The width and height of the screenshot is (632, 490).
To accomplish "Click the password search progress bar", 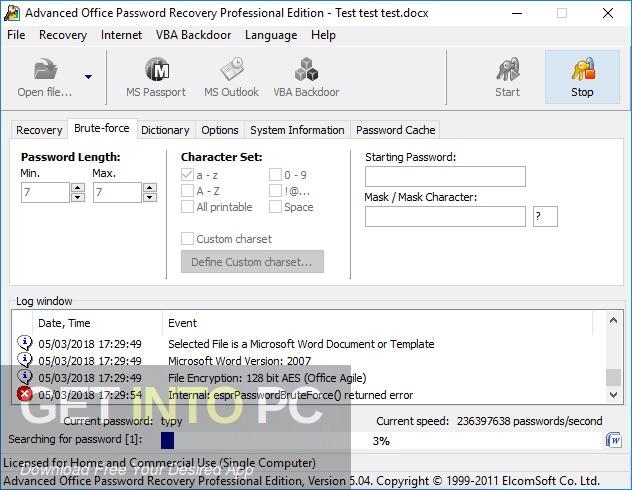I will [381, 440].
